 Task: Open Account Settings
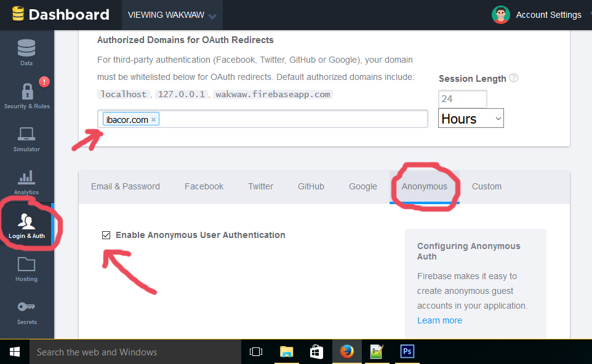coord(548,15)
